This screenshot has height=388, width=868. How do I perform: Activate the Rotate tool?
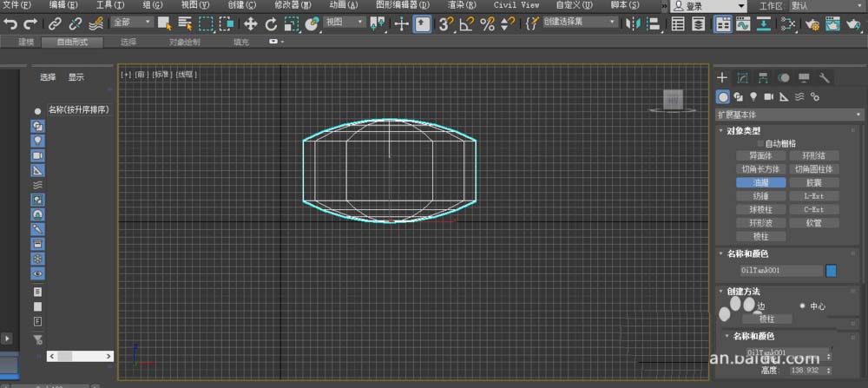[x=271, y=23]
